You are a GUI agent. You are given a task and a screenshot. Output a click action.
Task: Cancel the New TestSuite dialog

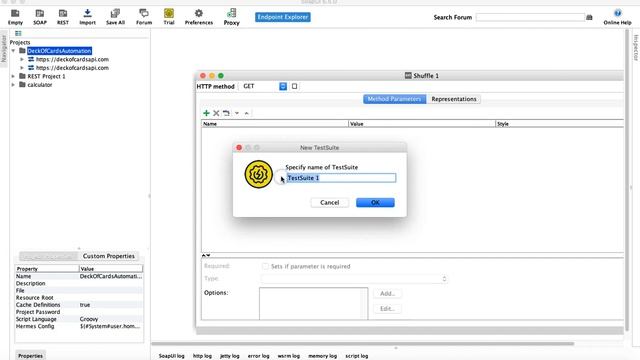click(329, 202)
